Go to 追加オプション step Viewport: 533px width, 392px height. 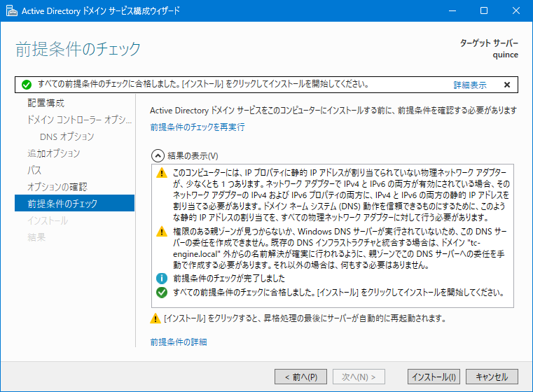click(54, 153)
